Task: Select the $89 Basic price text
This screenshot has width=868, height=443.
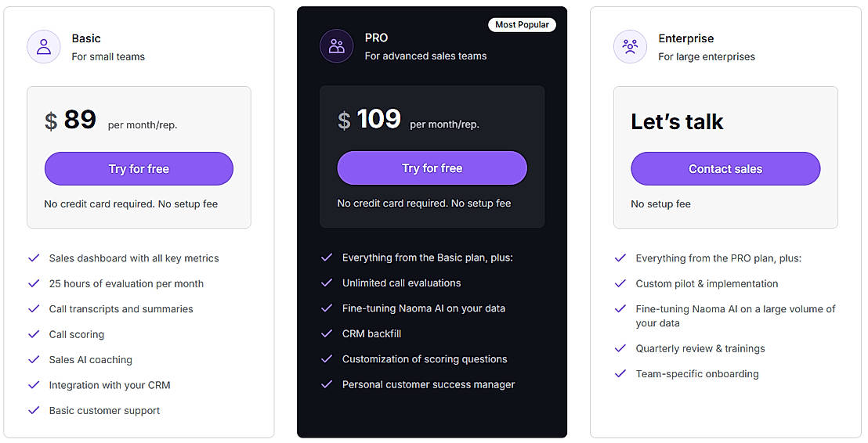Action: pos(71,121)
